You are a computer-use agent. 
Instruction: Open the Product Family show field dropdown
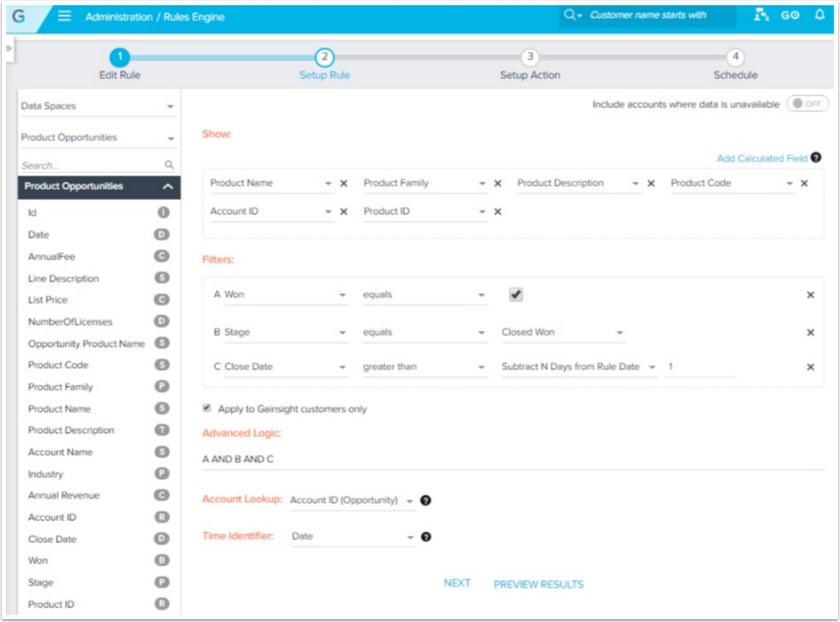[424, 183]
